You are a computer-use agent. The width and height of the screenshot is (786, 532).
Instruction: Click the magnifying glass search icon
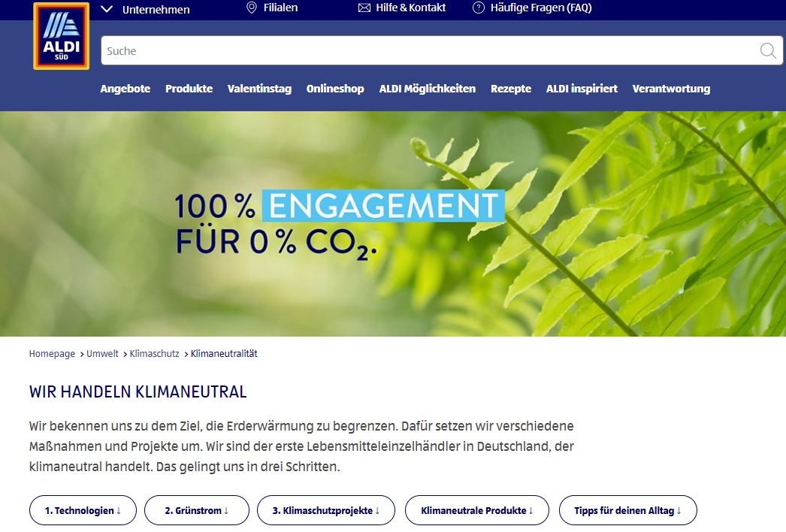pos(767,50)
